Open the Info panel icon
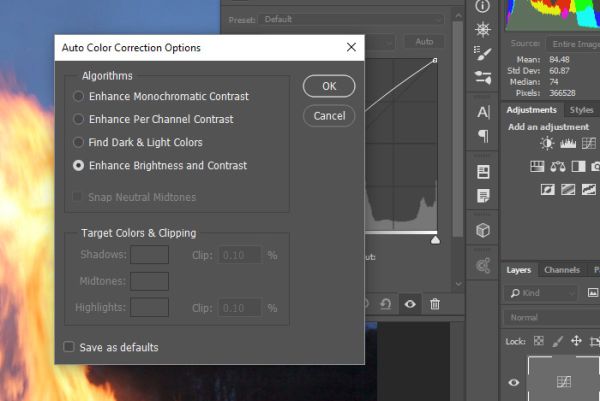Viewport: 600px width, 401px height. coord(483,6)
